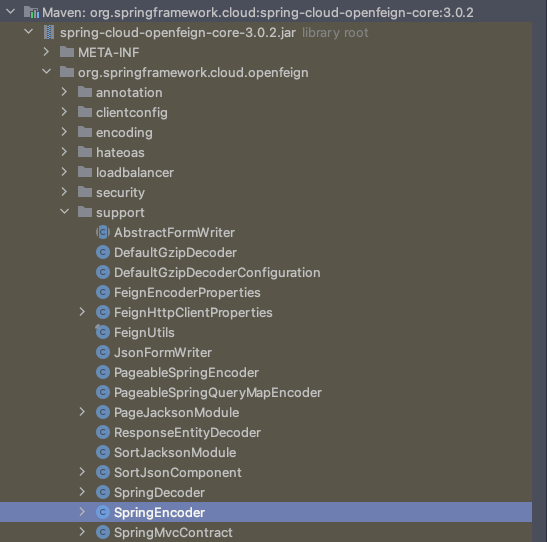Expand the loadbalancer package
The image size is (547, 542).
[x=64, y=172]
